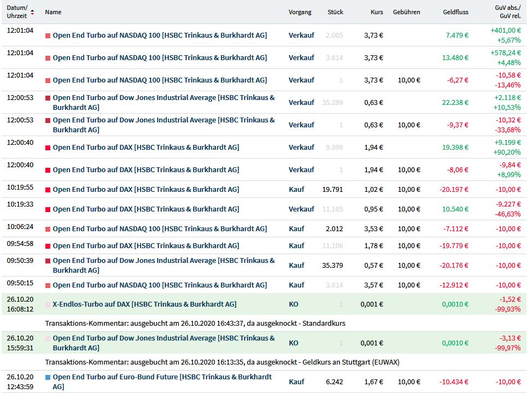Select the Kurs value 3,53 €

pos(373,228)
